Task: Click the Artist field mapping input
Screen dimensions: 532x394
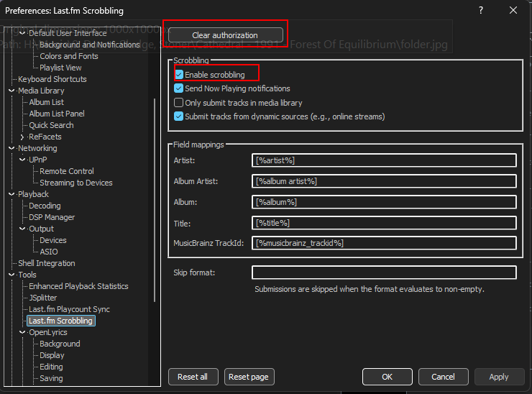Action: click(384, 160)
